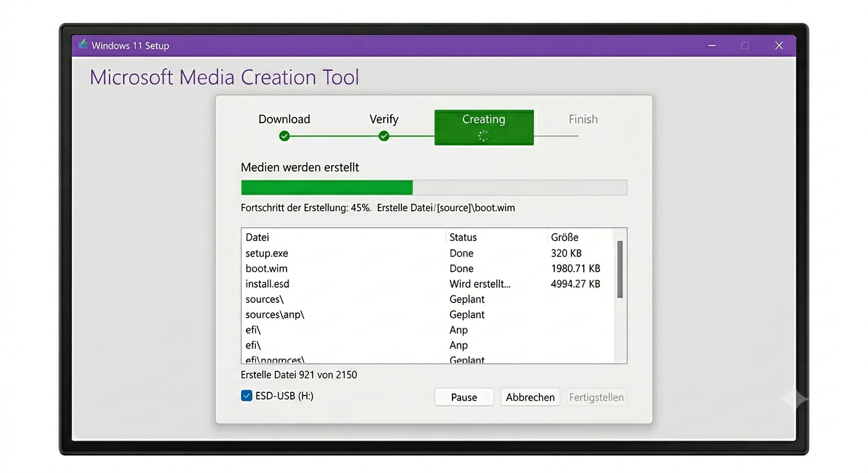Sort by the Größe column header
This screenshot has height=473, width=868.
point(565,237)
